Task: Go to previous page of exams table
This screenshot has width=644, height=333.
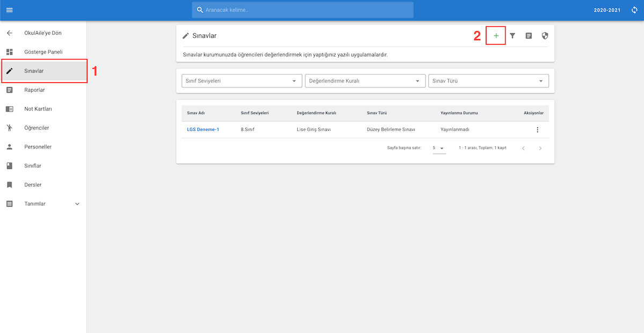Action: [x=524, y=148]
